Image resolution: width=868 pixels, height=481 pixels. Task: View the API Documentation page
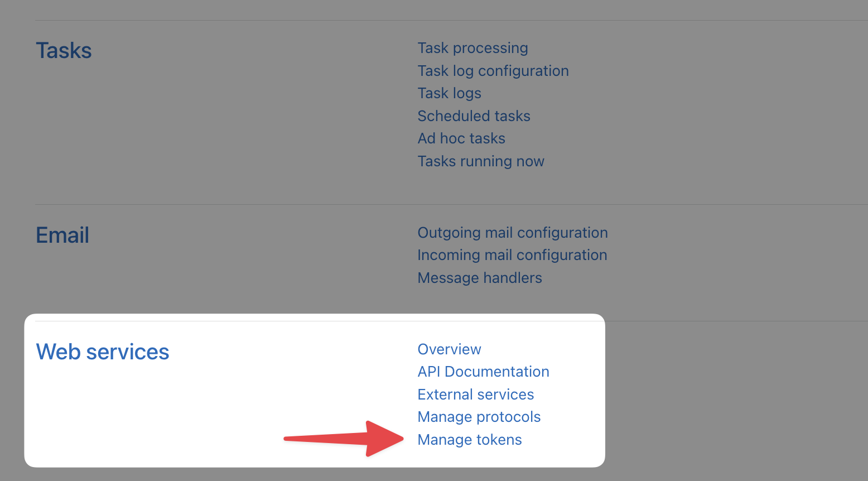click(483, 372)
